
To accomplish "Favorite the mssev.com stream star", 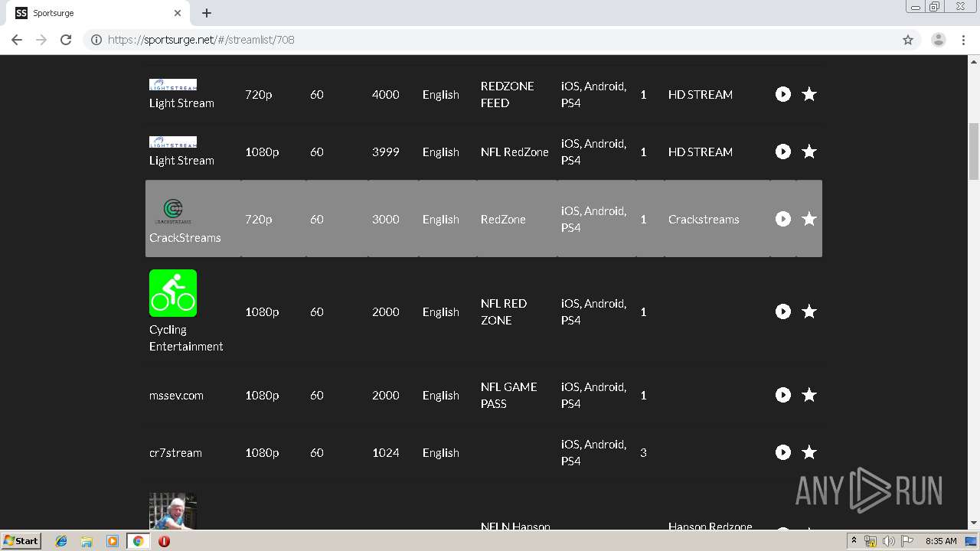I will point(809,395).
